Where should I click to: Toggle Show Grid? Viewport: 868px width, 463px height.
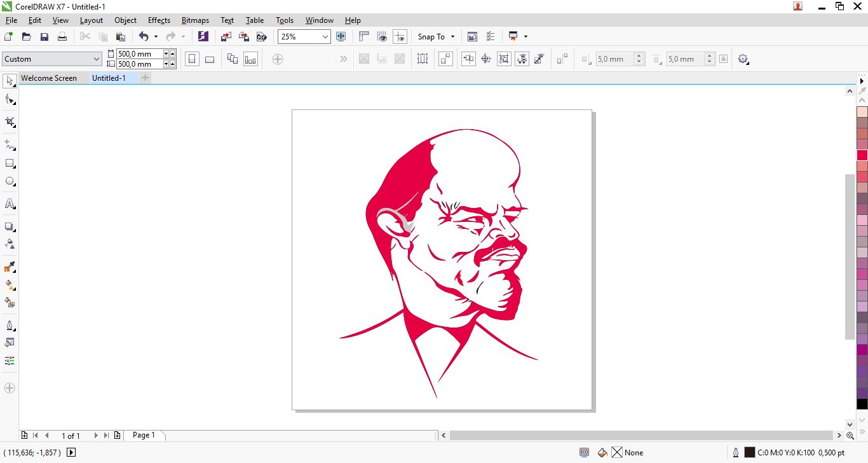(382, 37)
